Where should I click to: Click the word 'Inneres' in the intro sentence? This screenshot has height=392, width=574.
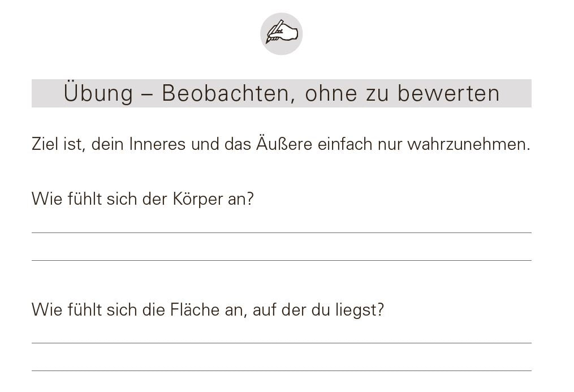pos(157,144)
